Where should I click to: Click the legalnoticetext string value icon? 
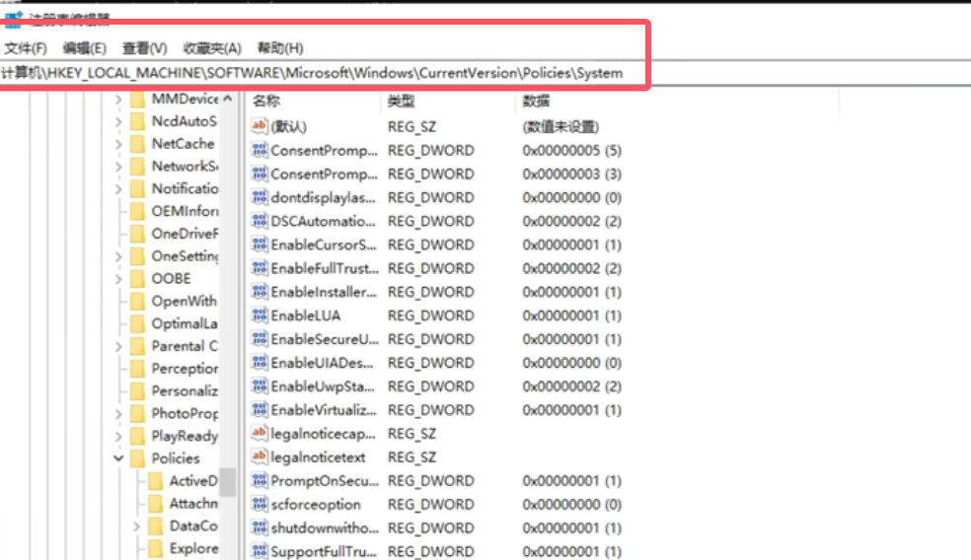pyautogui.click(x=260, y=457)
